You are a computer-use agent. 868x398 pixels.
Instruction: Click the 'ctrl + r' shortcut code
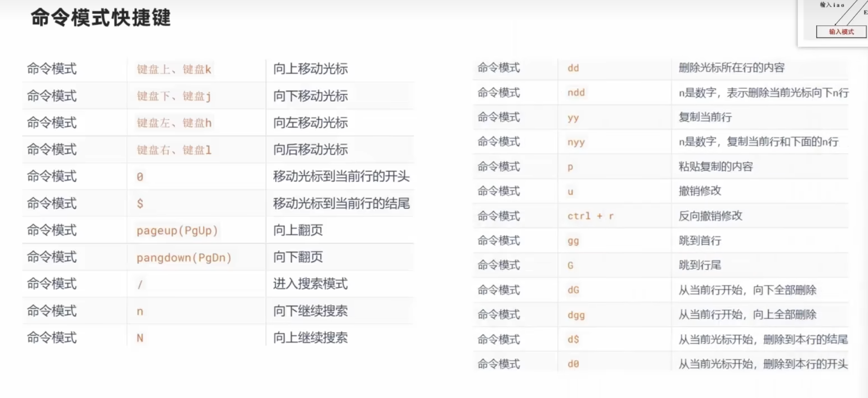pos(590,216)
